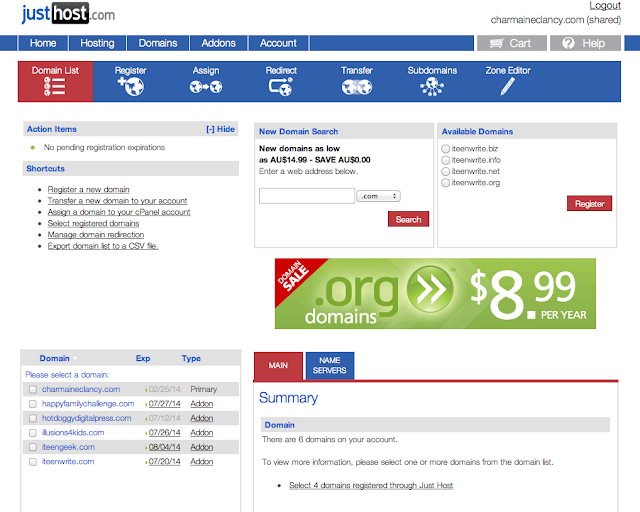Open Transfer a new domain shortcut
The height and width of the screenshot is (512, 640).
118,201
